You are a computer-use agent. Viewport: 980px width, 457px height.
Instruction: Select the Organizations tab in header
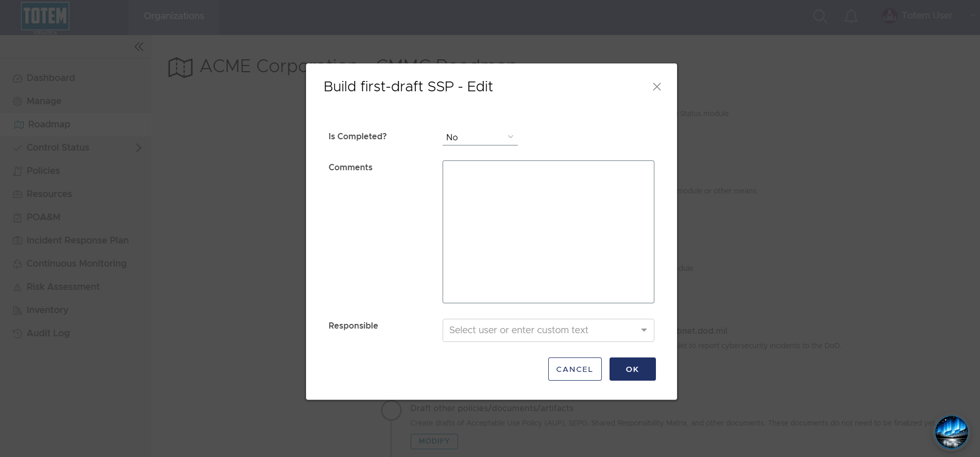pos(174,16)
